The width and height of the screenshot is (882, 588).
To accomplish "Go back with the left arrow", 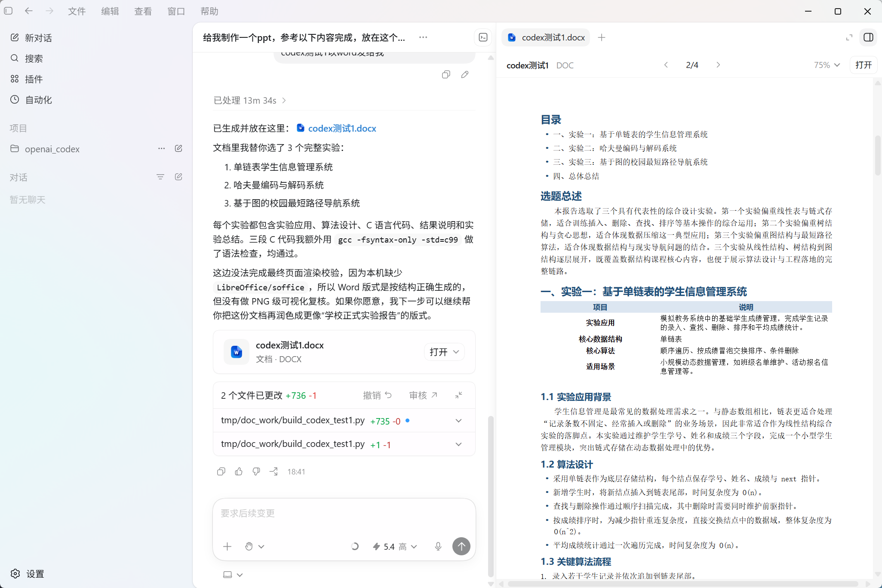I will [29, 11].
